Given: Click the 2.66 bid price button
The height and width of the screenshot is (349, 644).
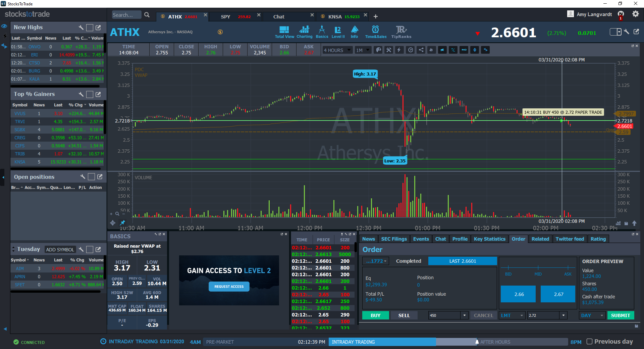Looking at the screenshot, I should point(519,294).
